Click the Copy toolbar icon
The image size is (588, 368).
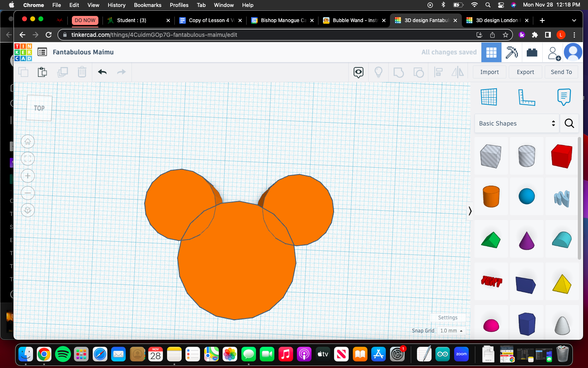point(24,72)
